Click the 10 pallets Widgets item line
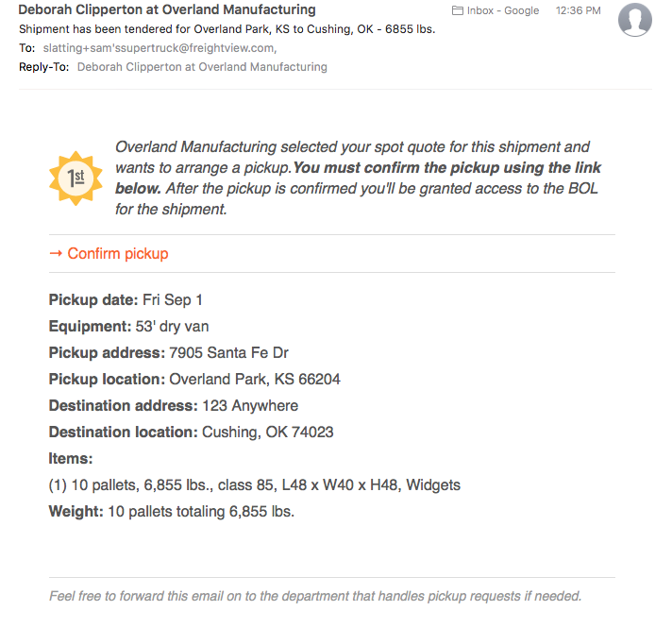The width and height of the screenshot is (672, 628). [x=255, y=485]
